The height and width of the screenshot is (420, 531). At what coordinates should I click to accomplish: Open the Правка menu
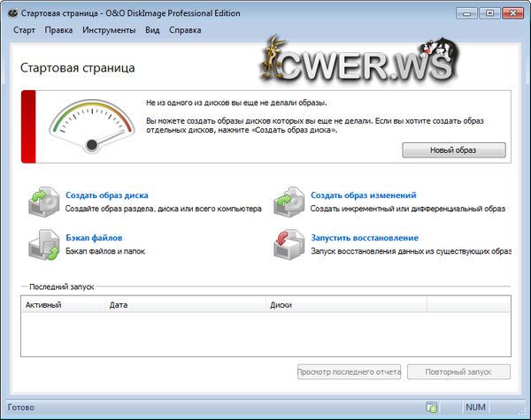point(58,30)
